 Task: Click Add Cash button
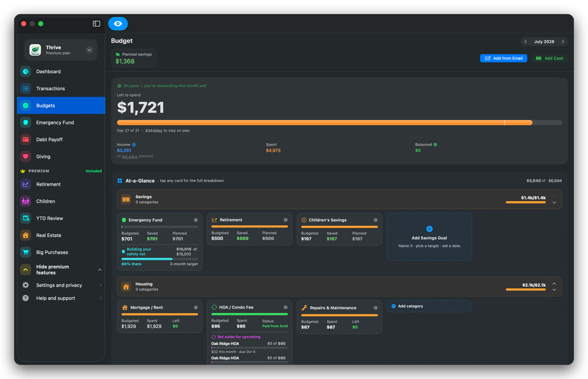tap(549, 58)
